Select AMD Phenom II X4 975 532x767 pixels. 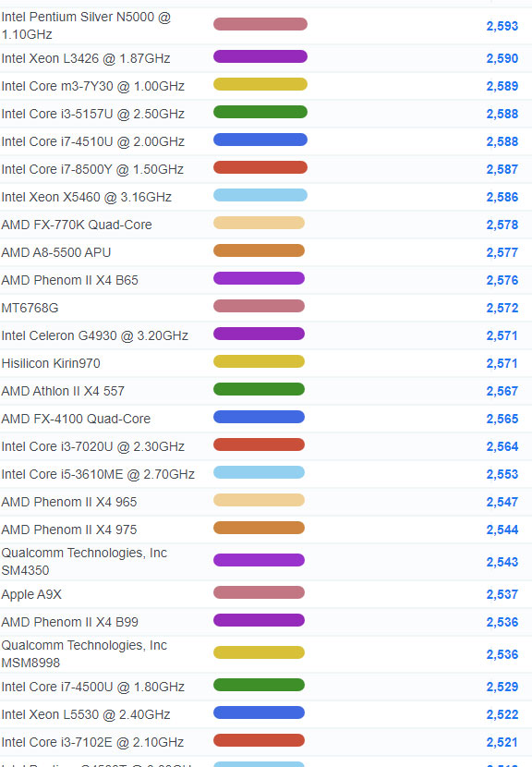coord(69,530)
